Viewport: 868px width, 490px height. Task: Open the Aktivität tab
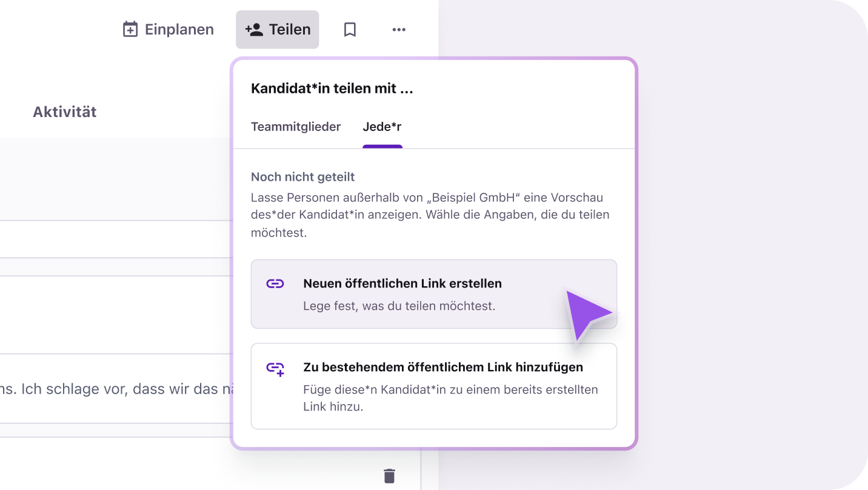65,112
